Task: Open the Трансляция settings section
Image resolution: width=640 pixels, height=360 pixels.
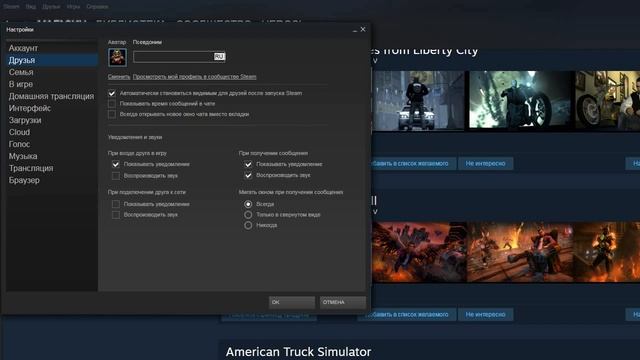Action: [x=31, y=168]
